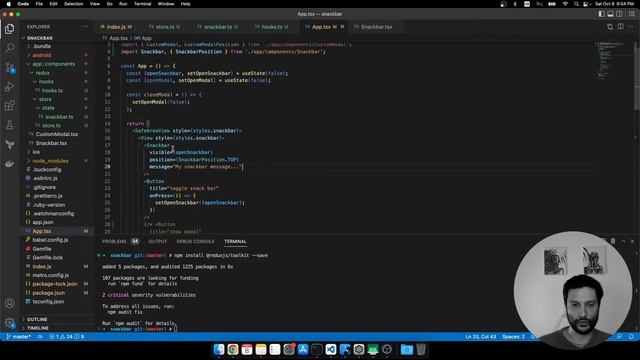Open the Extensions view
640x360 pixels.
[x=9, y=106]
